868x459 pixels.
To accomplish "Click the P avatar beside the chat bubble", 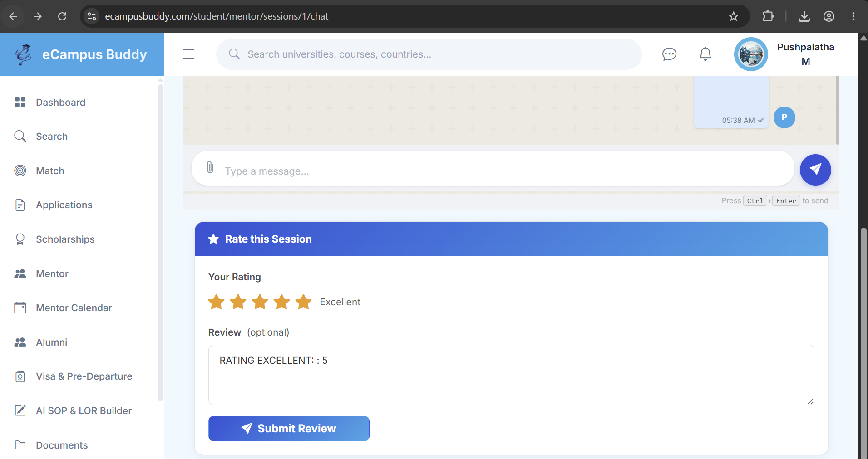I will pyautogui.click(x=784, y=117).
